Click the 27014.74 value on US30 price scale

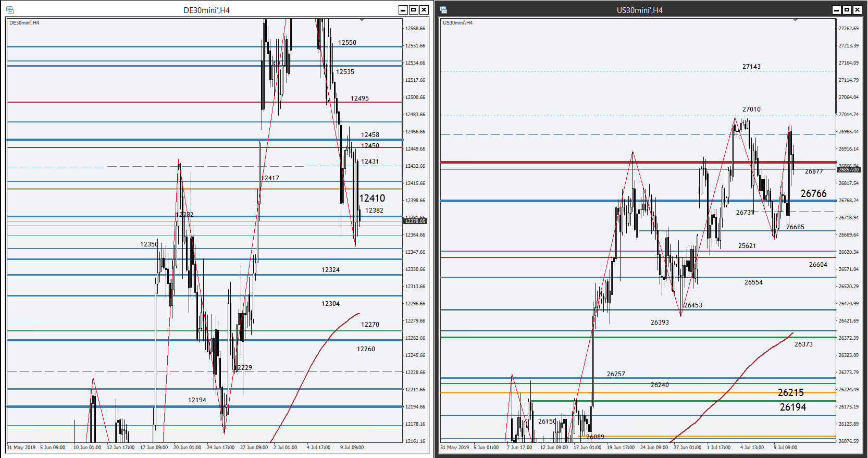point(849,115)
